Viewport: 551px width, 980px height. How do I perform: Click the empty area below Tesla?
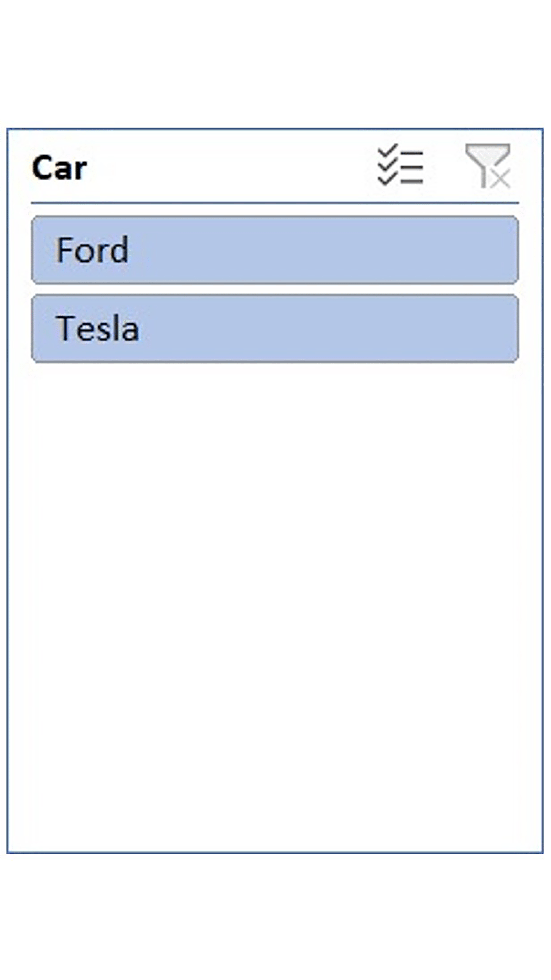(274, 571)
